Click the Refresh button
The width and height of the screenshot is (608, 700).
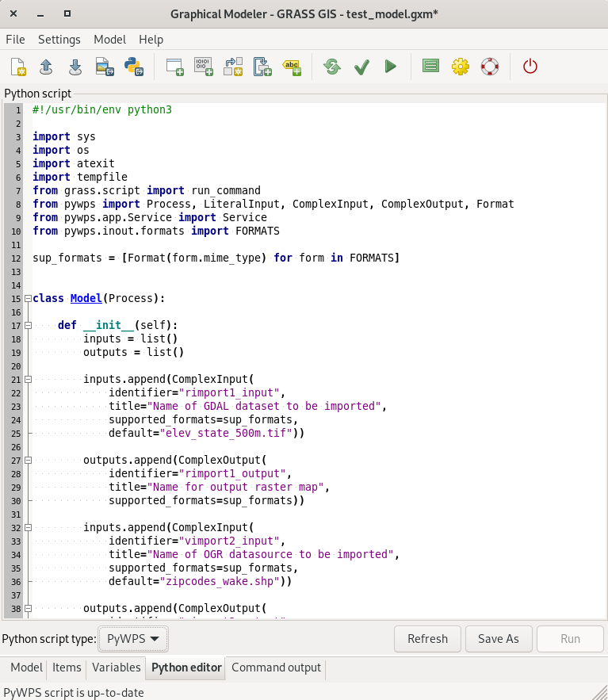(427, 638)
